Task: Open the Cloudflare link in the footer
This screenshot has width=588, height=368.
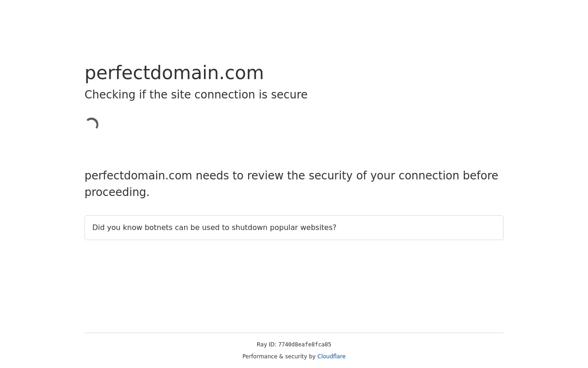Action: [331, 356]
